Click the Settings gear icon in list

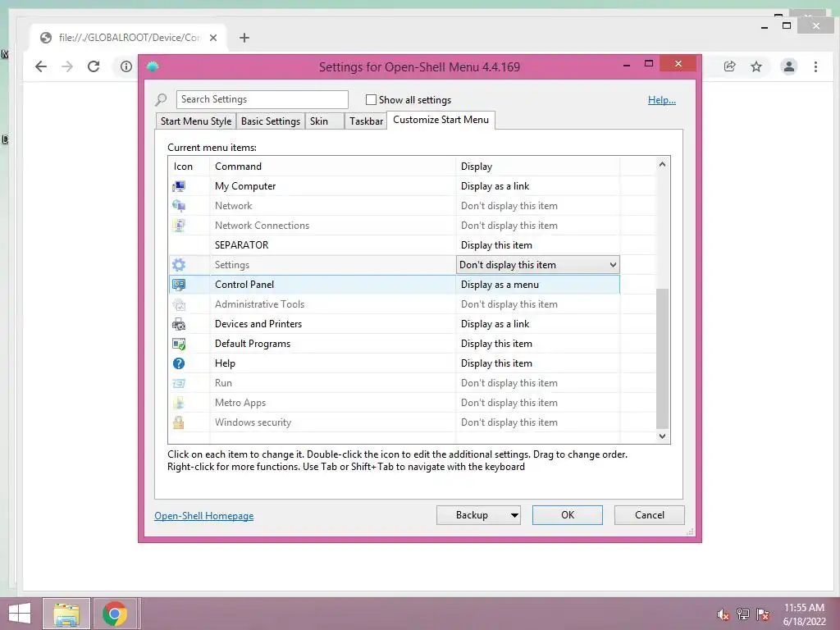178,265
